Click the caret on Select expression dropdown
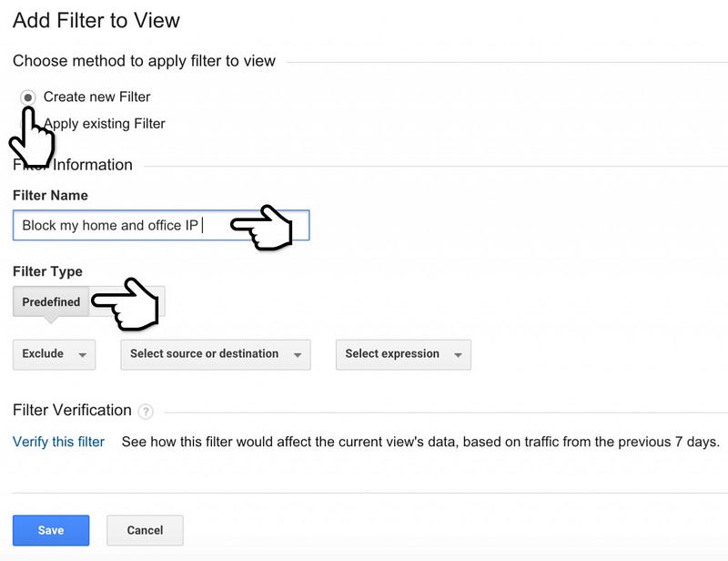728x561 pixels. (x=459, y=355)
